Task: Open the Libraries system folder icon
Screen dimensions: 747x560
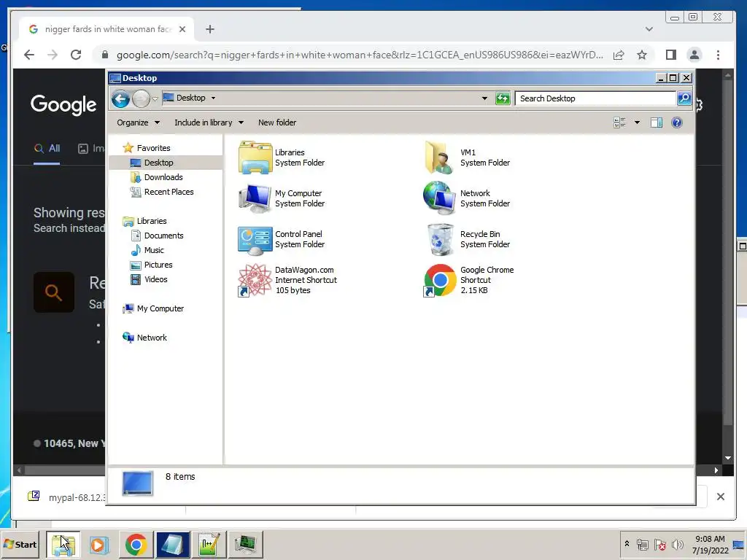Action: [255, 157]
